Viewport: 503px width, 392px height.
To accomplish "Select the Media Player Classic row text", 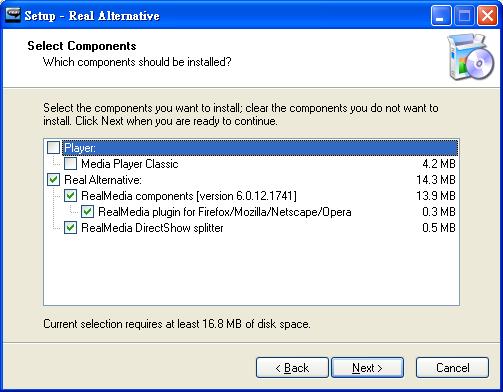I will point(130,164).
